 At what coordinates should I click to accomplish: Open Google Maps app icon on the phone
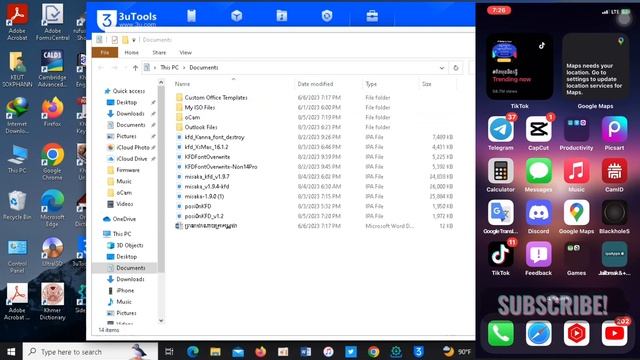tap(576, 213)
